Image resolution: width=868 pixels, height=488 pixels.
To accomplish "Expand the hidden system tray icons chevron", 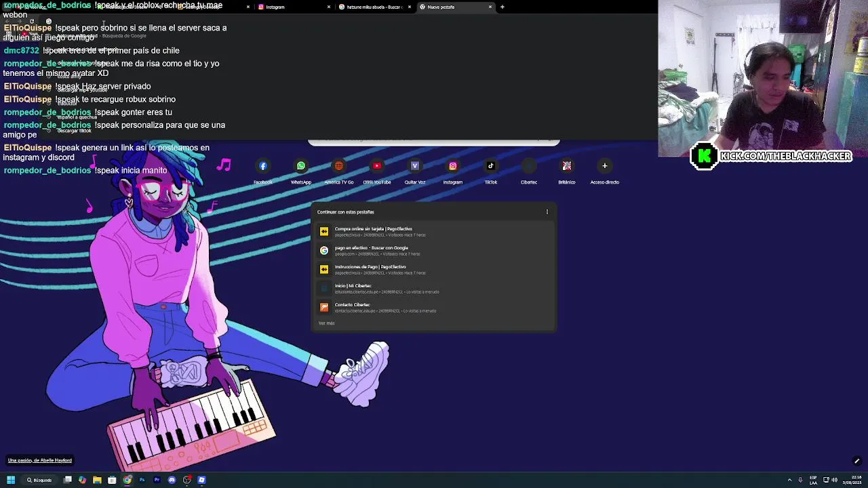I will click(790, 480).
